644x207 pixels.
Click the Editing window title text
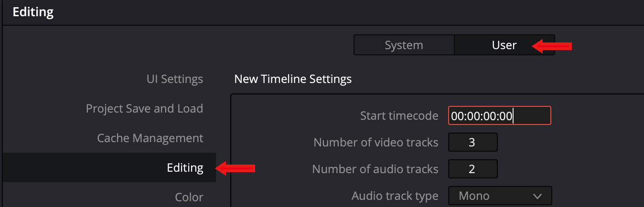(x=33, y=12)
